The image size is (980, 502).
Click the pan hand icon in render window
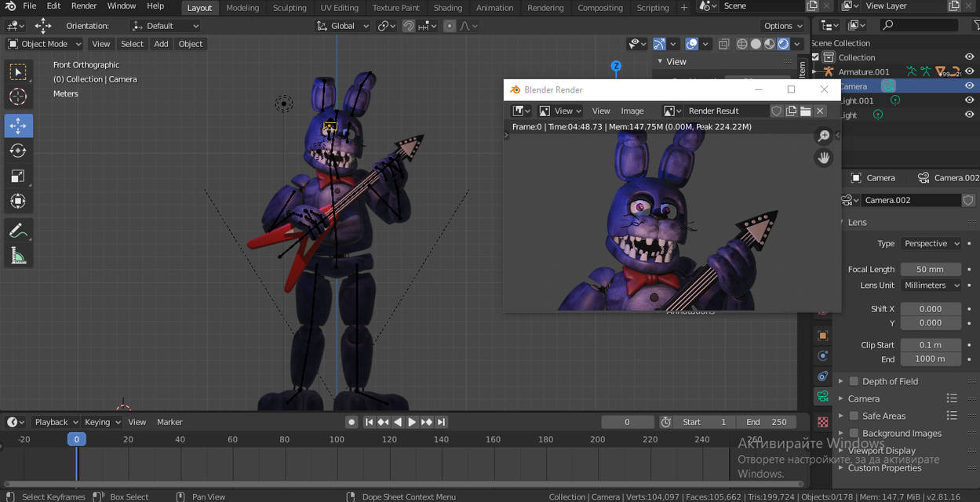tap(823, 158)
